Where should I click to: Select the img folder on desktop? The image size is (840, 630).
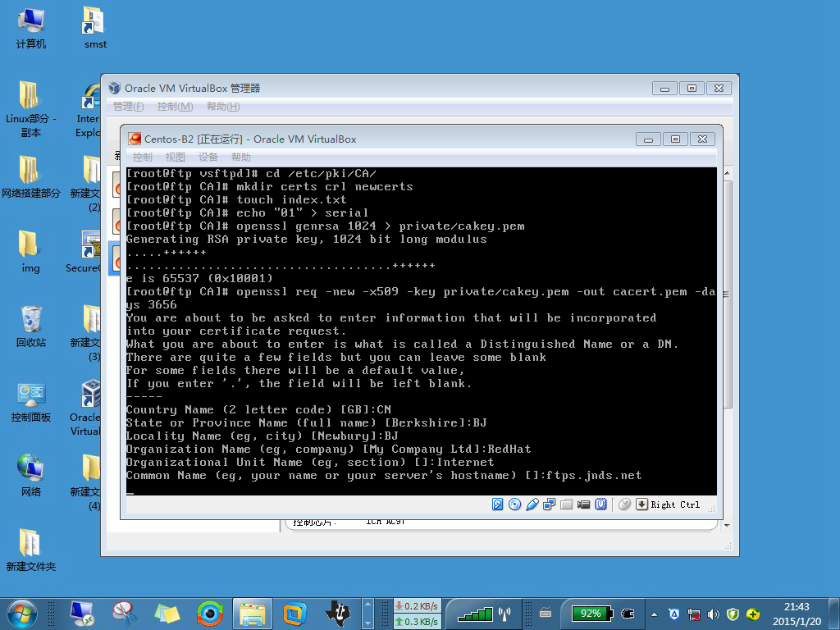30,252
